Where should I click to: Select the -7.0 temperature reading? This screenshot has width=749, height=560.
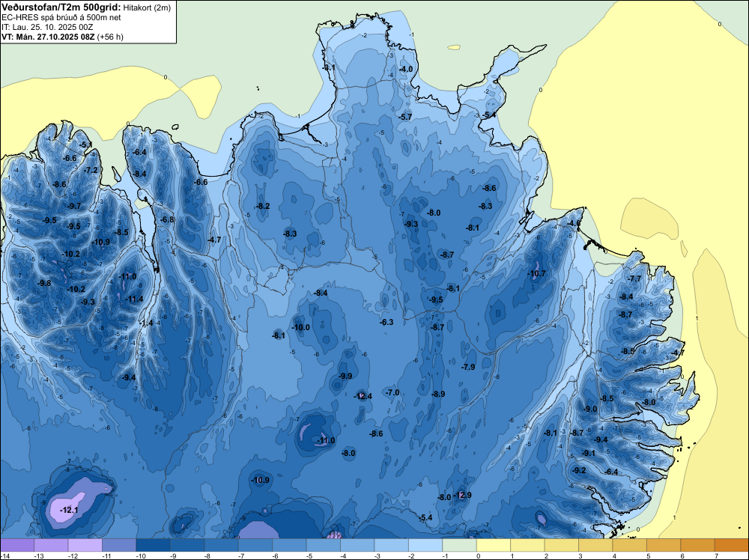coord(392,392)
